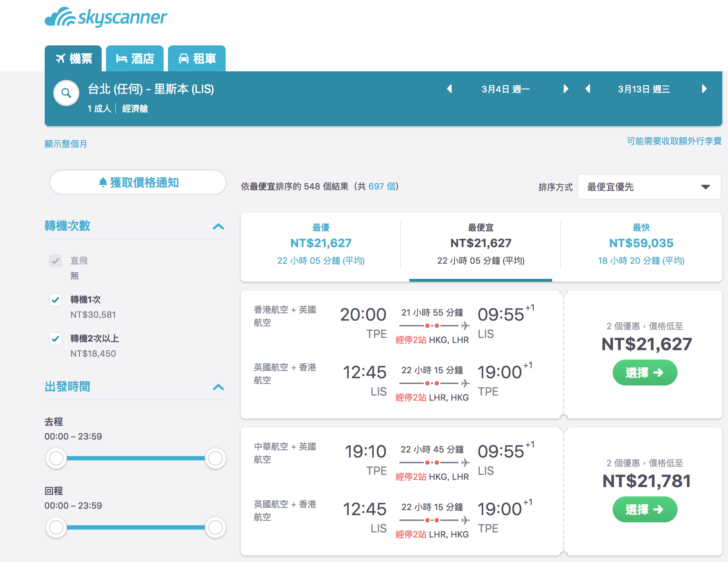Click the 1 成人 passenger count
This screenshot has height=562, width=728.
click(99, 108)
